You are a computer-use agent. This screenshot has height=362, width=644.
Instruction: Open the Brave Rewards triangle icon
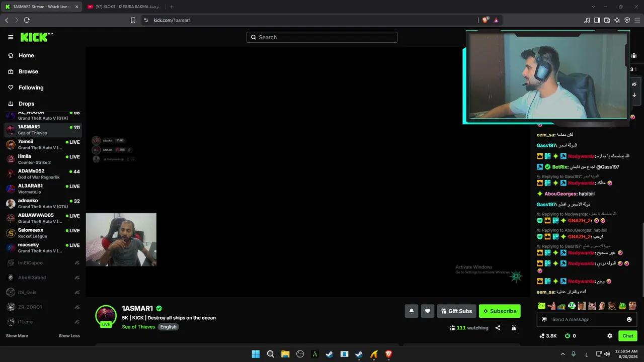tap(496, 20)
